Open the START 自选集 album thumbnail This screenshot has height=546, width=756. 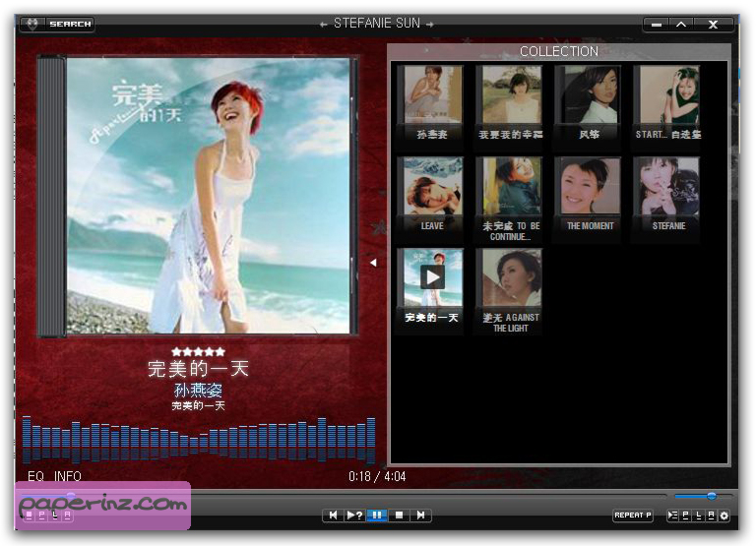[668, 102]
